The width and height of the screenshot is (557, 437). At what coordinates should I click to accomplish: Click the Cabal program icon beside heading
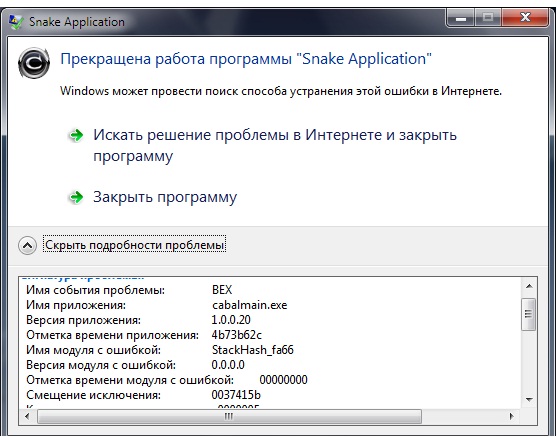(x=34, y=63)
